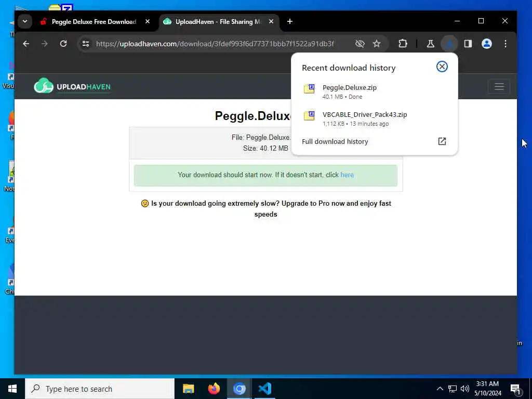532x399 pixels.
Task: Open the taskbar clock and date
Action: 487,389
